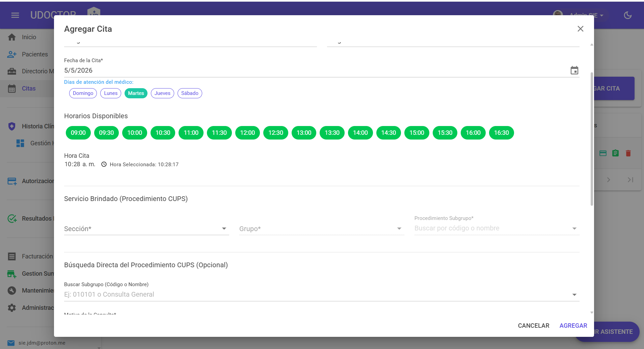Viewport: 644px width, 349px height.
Task: Click the Inicio home icon
Action: [12, 37]
